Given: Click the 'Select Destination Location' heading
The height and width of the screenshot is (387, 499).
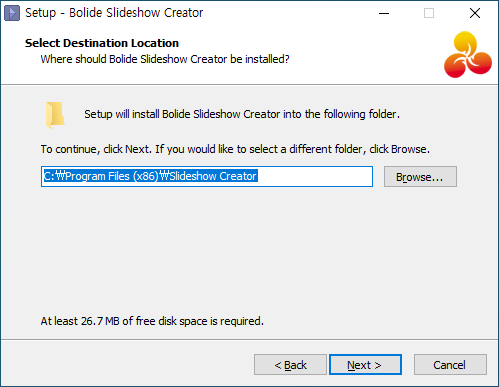Looking at the screenshot, I should (102, 43).
